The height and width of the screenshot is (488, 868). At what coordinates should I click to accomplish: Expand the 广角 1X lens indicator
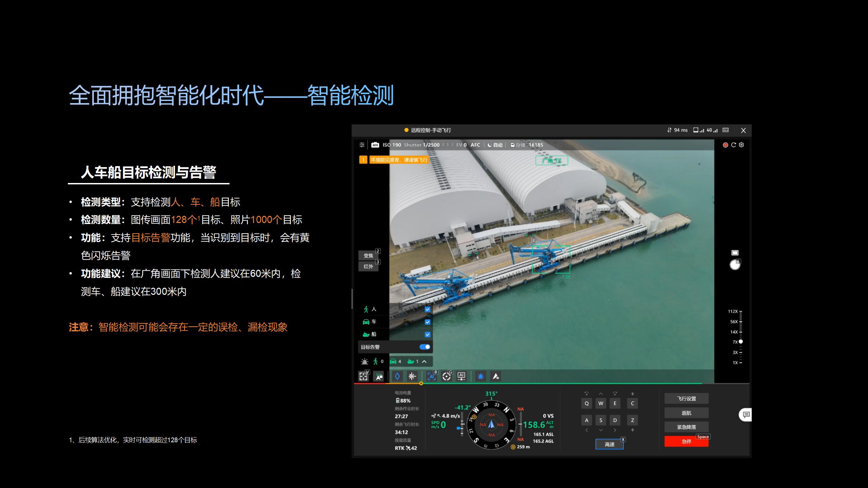pos(551,161)
